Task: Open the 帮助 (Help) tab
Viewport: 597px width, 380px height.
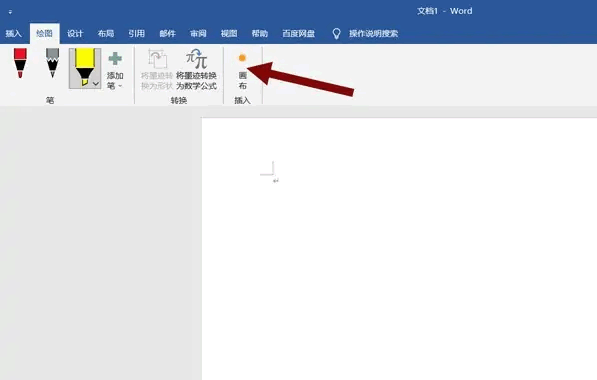Action: click(260, 34)
